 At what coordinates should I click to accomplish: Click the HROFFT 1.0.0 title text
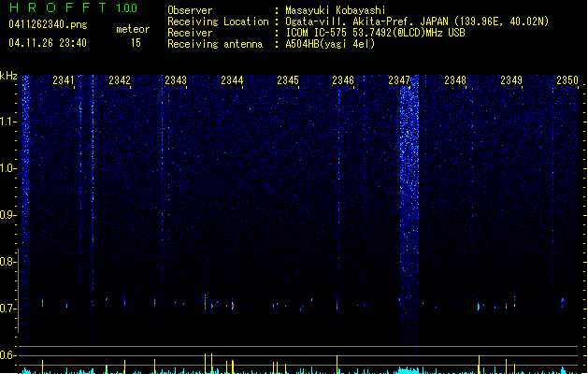pyautogui.click(x=74, y=7)
